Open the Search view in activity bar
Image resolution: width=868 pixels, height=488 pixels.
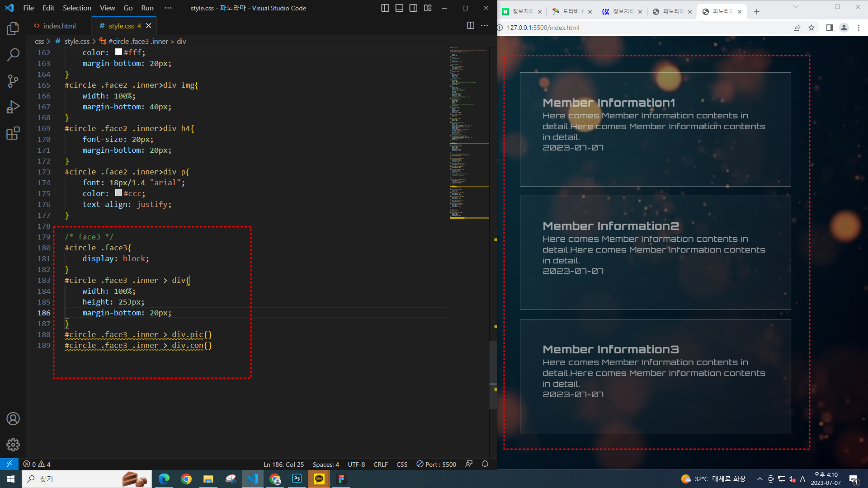(x=13, y=55)
